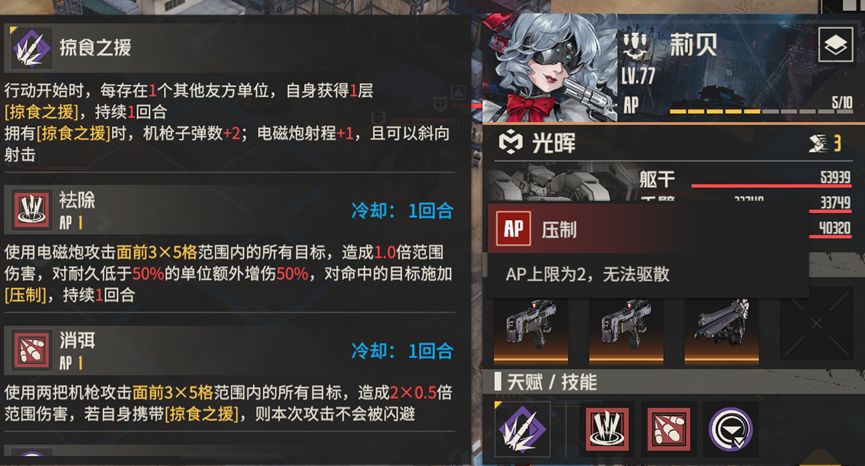
Task: Click the yellow [压制] keyword link
Action: 25,295
